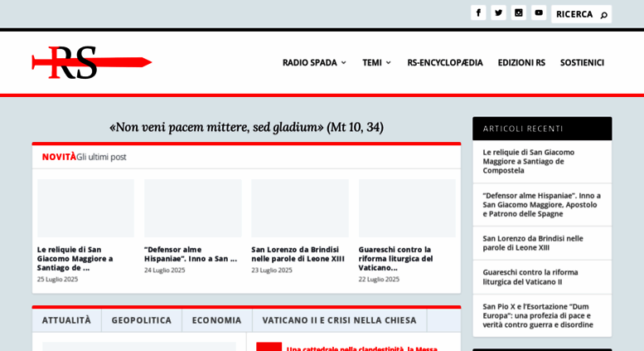Click the search magnifier icon
The height and width of the screenshot is (351, 644).
coord(603,15)
